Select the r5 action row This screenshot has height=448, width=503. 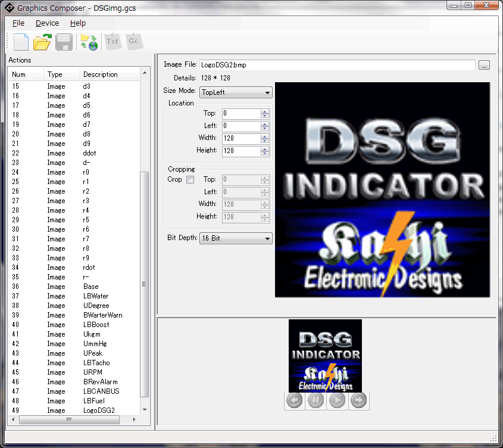[74, 220]
